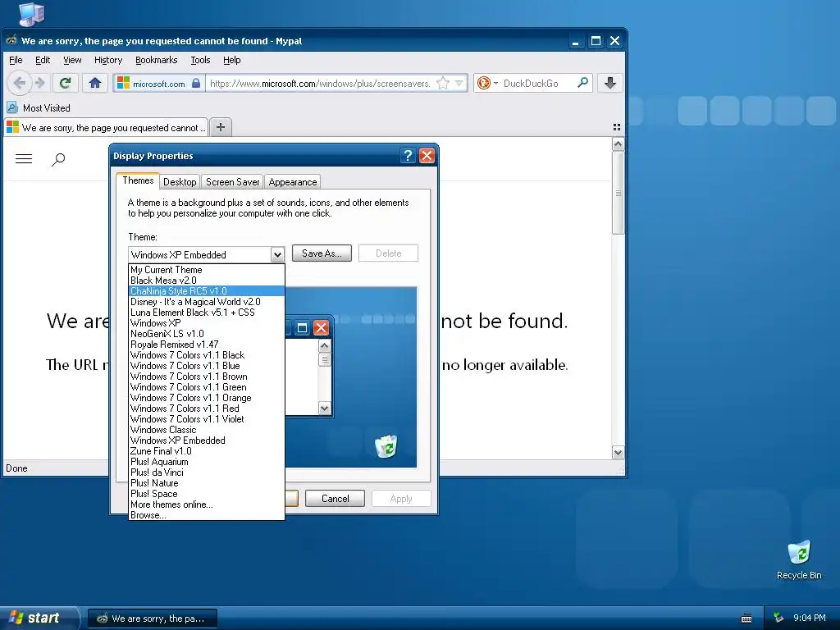Open the History menu
Image resolution: width=840 pixels, height=630 pixels.
click(x=108, y=60)
